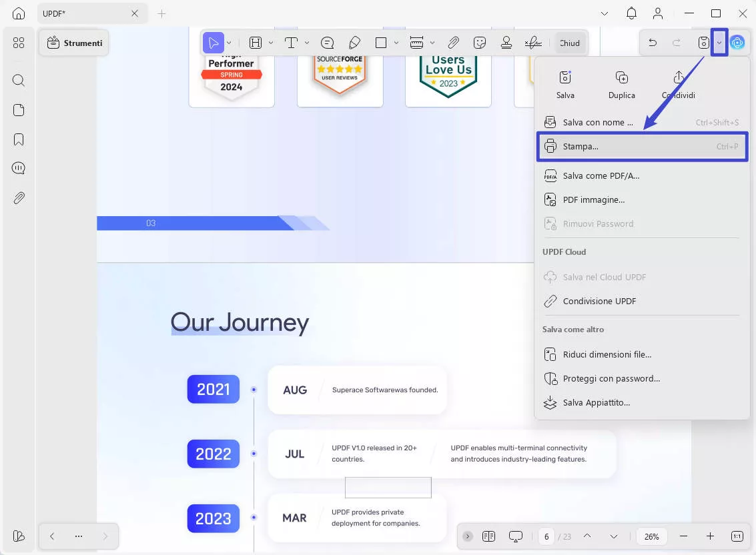Edit the page number field showing 6
Screen dimensions: 756x555
pyautogui.click(x=546, y=536)
